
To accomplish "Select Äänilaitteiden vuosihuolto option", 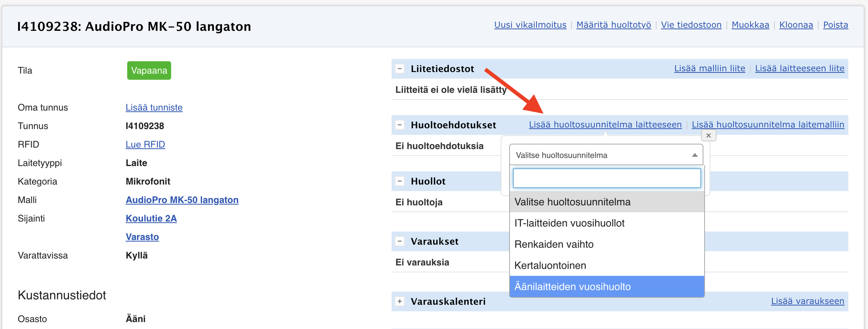I will point(607,287).
